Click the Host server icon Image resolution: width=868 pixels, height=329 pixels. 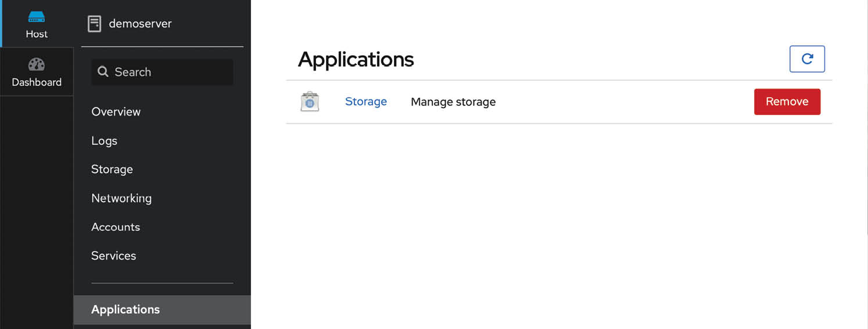[37, 17]
